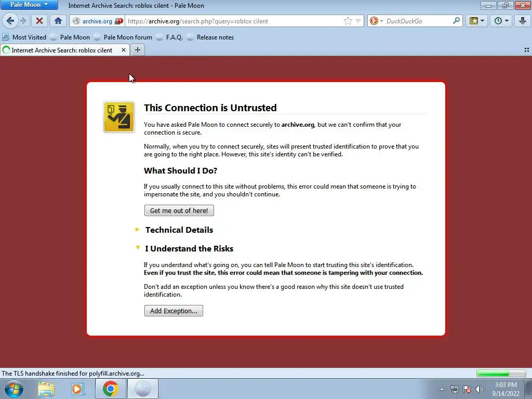Image resolution: width=532 pixels, height=399 pixels.
Task: Open the Bookmarks menu button
Action: tap(476, 21)
